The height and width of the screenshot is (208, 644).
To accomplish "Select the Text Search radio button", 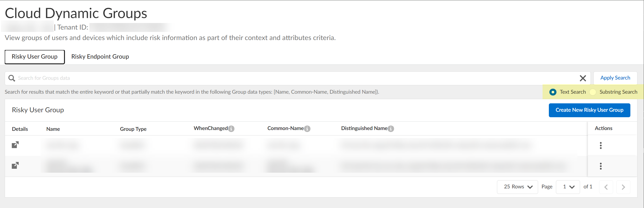I will (x=553, y=92).
